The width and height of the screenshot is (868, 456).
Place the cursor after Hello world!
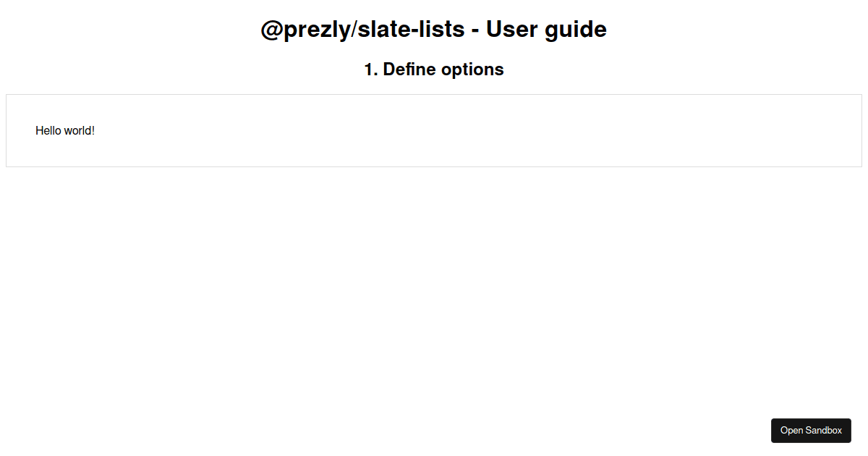click(x=95, y=131)
